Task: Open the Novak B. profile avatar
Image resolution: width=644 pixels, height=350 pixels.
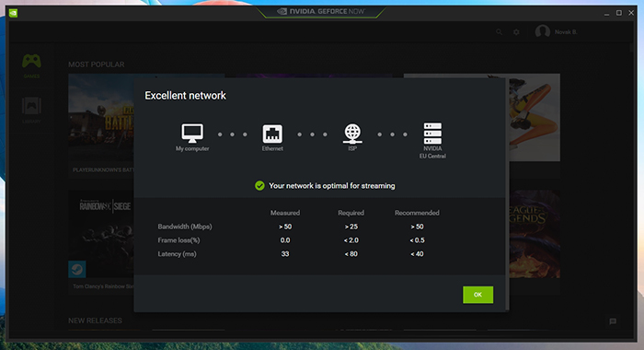Action: point(543,31)
